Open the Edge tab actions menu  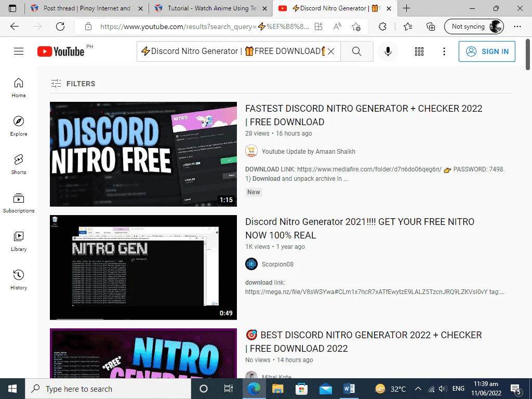12,8
